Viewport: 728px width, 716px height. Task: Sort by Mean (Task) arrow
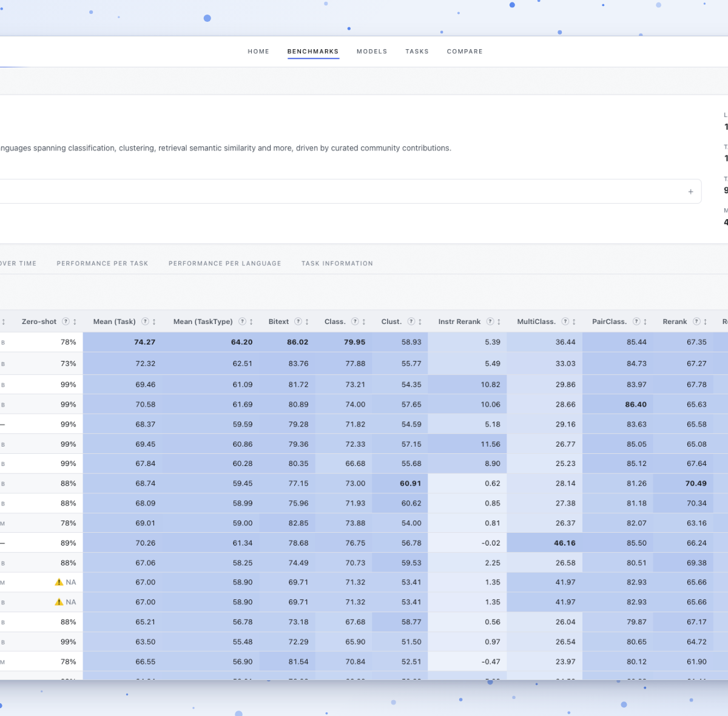[x=154, y=322]
